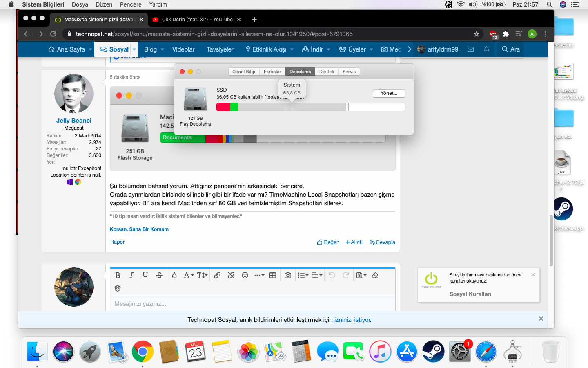588x368 pixels.
Task: Open the Pencere menu in menu bar
Action: coord(131,4)
